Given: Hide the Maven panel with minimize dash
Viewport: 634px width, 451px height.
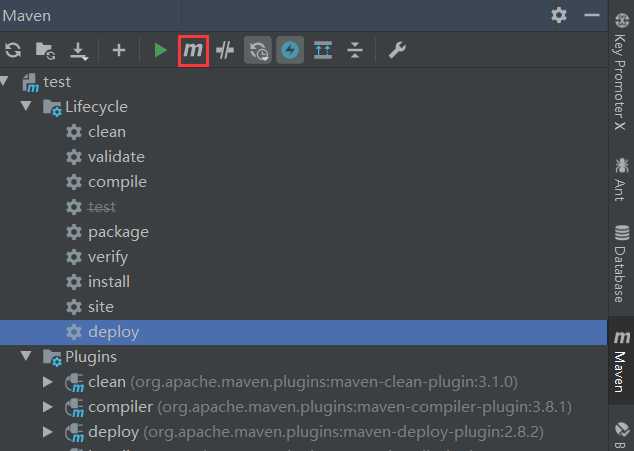Looking at the screenshot, I should [592, 15].
